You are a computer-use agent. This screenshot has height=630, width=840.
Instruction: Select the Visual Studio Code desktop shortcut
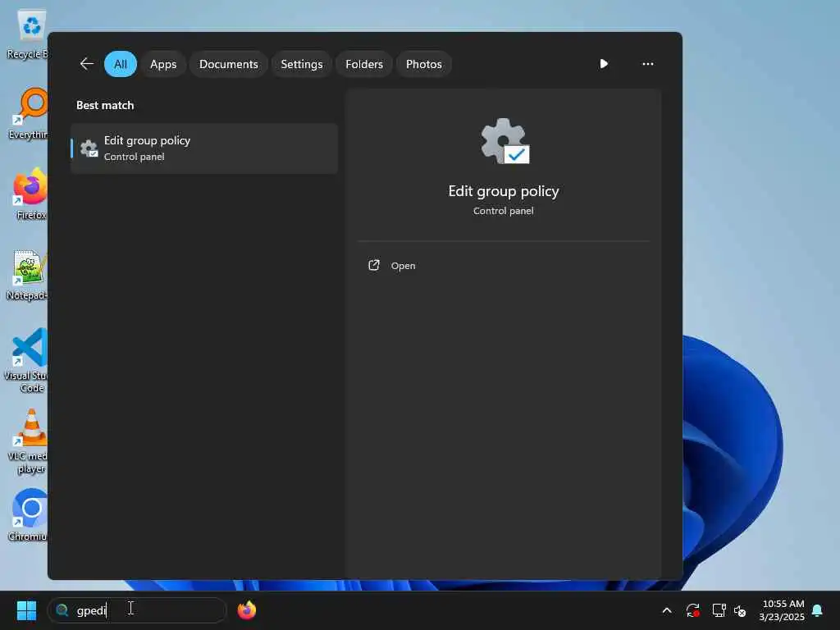(25, 361)
